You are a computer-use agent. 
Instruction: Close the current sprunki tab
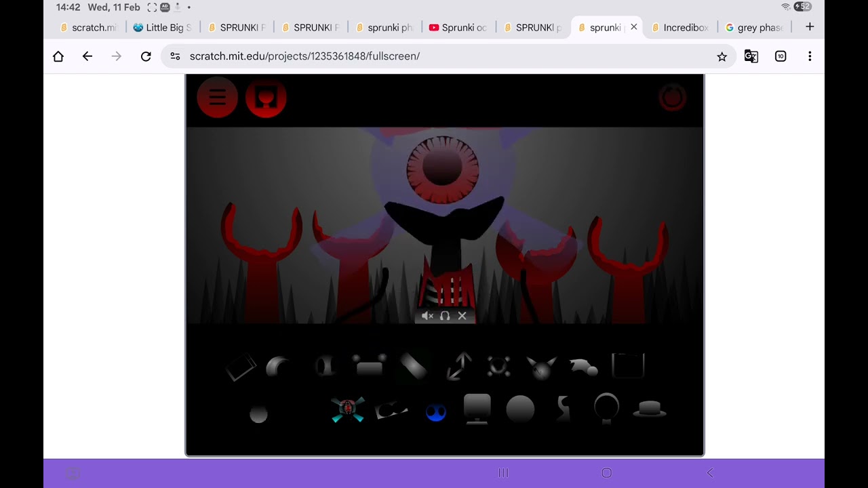[633, 27]
